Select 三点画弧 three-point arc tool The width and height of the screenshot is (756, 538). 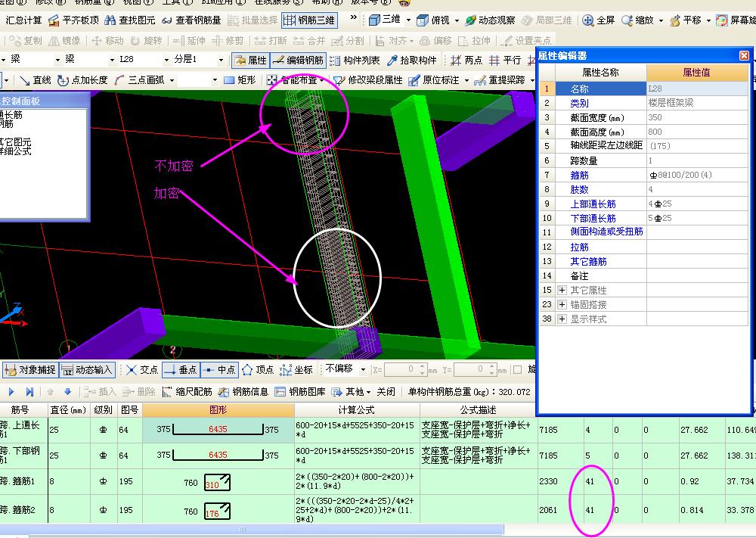139,80
